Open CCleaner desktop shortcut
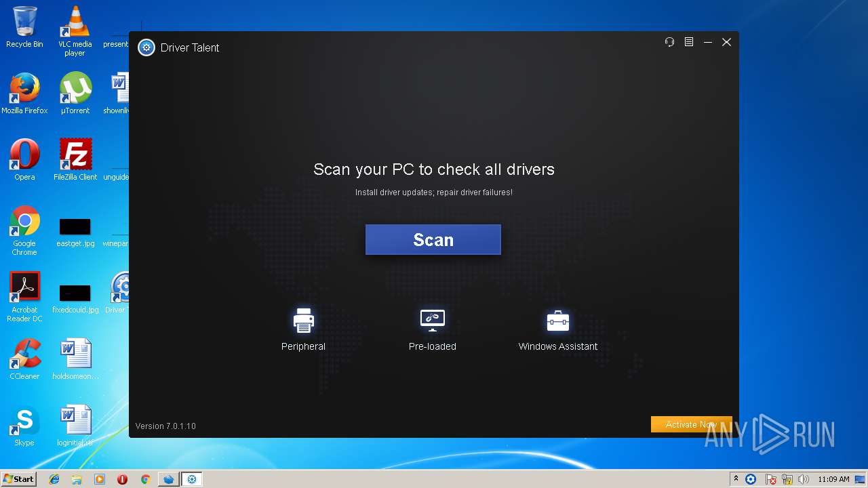The image size is (868, 488). [x=24, y=359]
